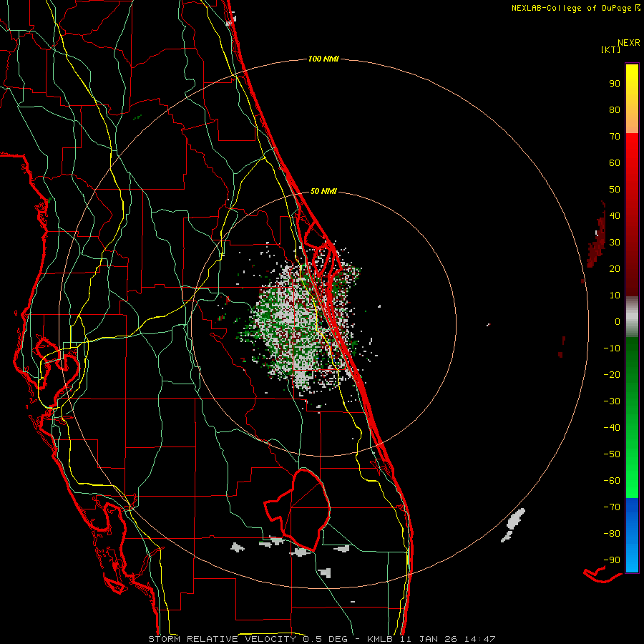Click the 100 NMI range ring label

(323, 59)
